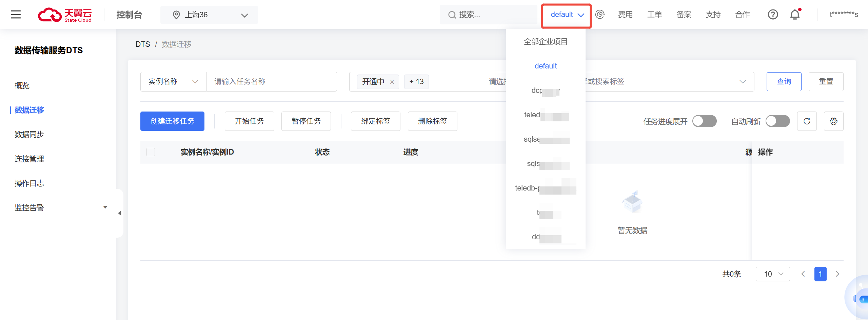
Task: Expand the 实例名称 filter dropdown
Action: [173, 82]
